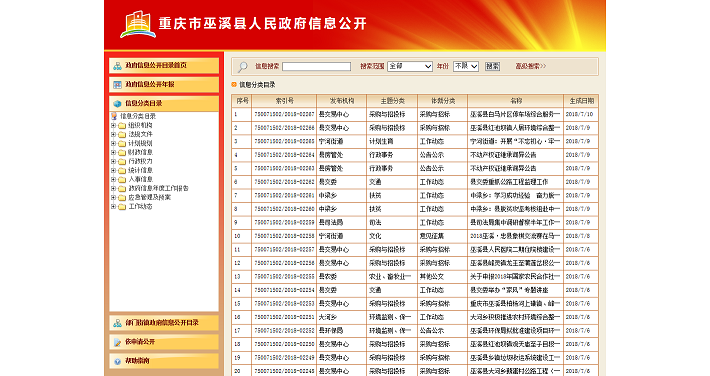710x376 pixels.
Task: Click the 生成日期 column header
Action: (581, 101)
